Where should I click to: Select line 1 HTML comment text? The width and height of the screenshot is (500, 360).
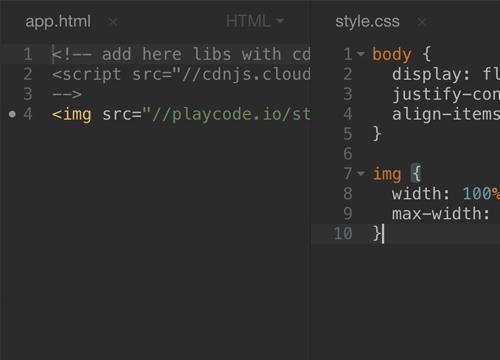(x=181, y=54)
